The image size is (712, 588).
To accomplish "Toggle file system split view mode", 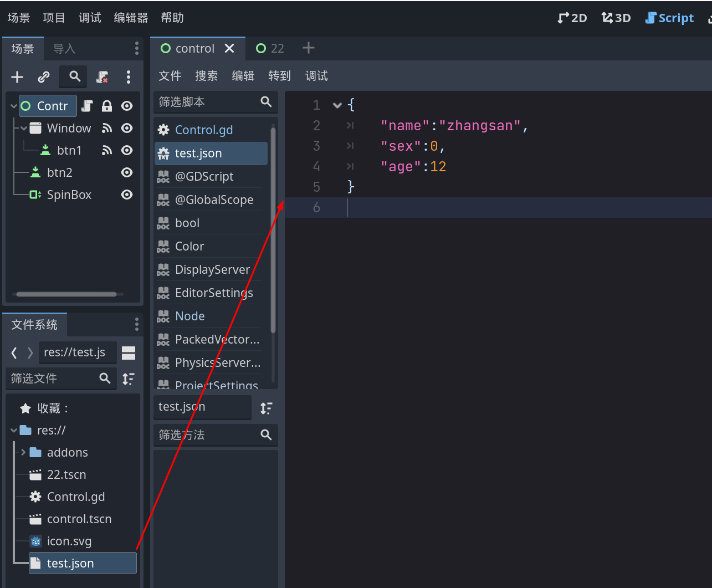I will pos(129,353).
